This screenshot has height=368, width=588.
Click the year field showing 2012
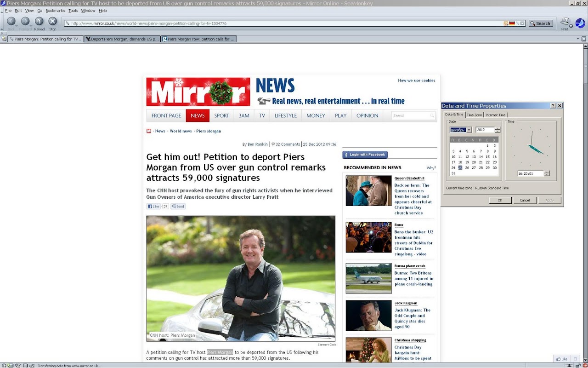(x=485, y=130)
